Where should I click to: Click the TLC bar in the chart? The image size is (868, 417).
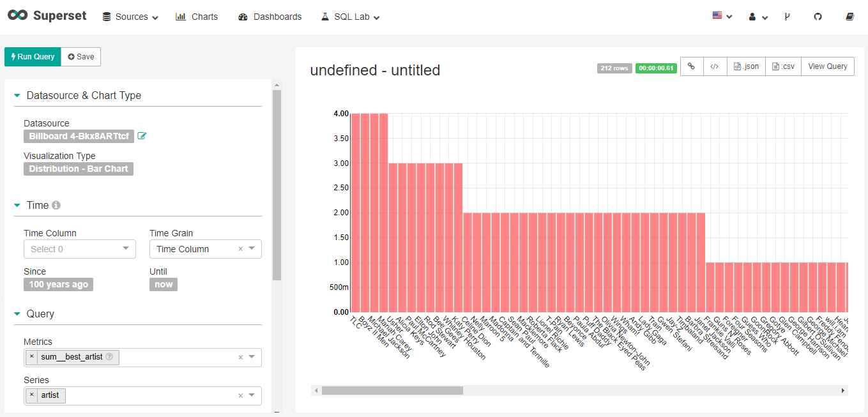pyautogui.click(x=356, y=213)
